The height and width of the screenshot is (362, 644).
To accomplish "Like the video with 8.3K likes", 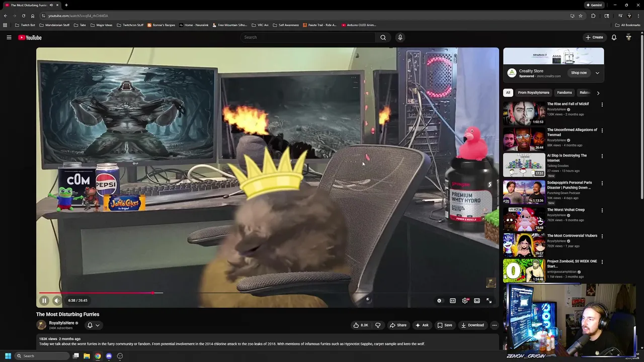I will (x=361, y=325).
